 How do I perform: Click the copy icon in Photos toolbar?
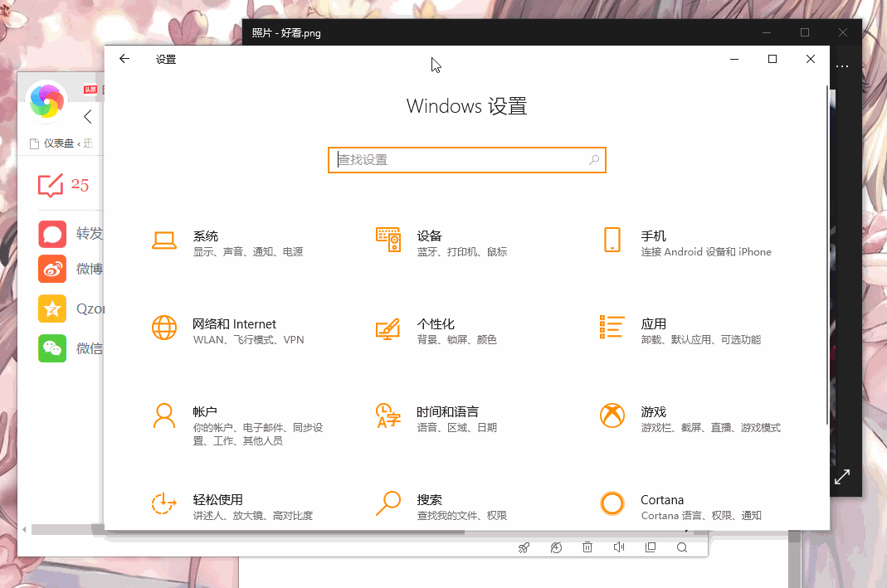(651, 547)
